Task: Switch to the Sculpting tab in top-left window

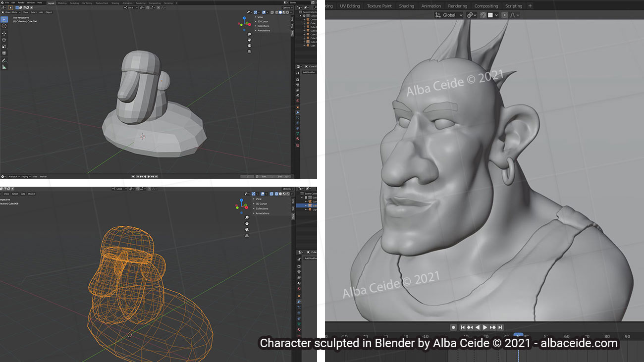Action: point(74,3)
